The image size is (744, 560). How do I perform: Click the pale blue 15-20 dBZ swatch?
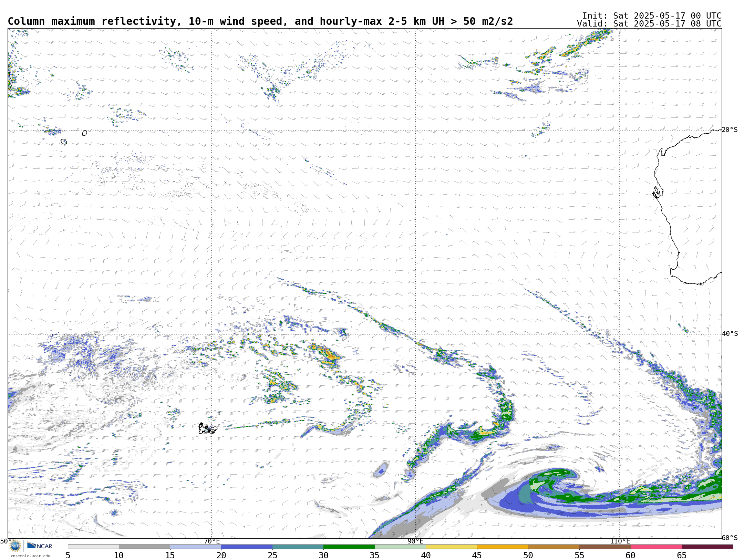tap(196, 547)
